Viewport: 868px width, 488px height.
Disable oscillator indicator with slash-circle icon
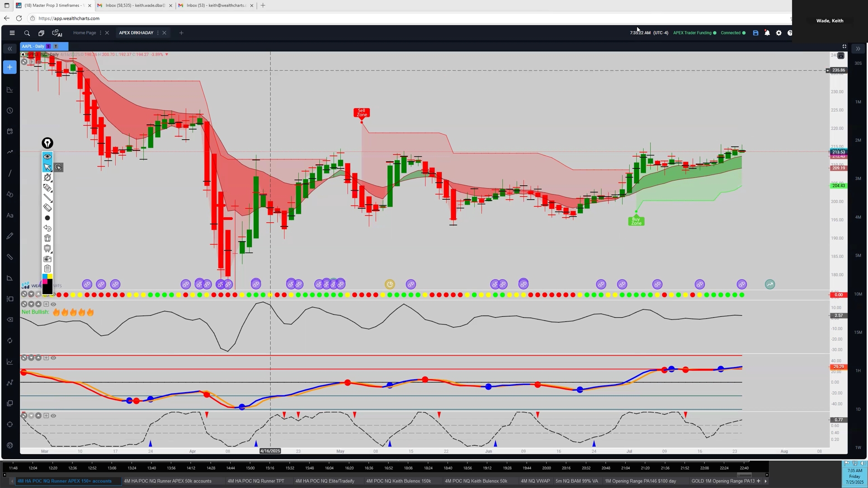click(24, 358)
